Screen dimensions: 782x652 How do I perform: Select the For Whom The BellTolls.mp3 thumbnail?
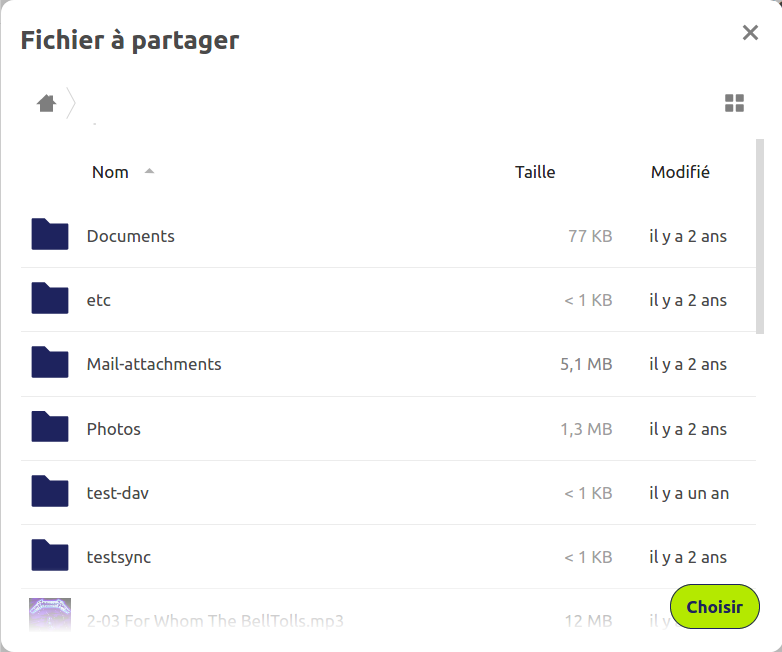pyautogui.click(x=50, y=615)
